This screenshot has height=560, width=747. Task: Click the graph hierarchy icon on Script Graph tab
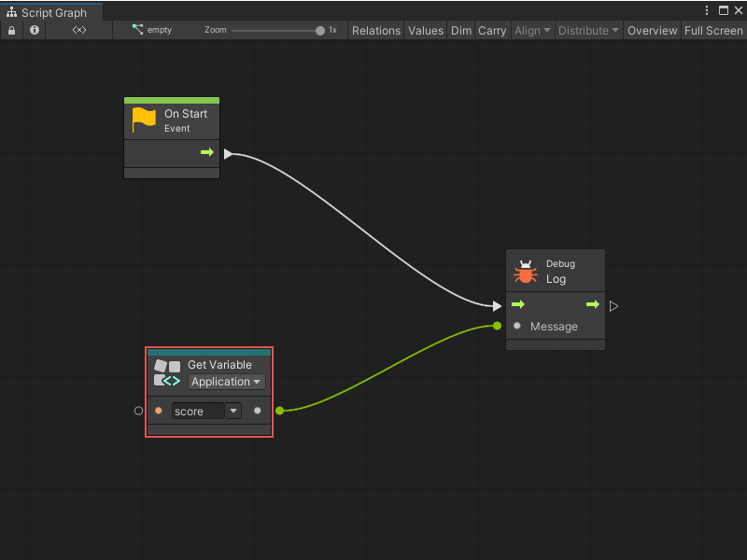(x=10, y=12)
